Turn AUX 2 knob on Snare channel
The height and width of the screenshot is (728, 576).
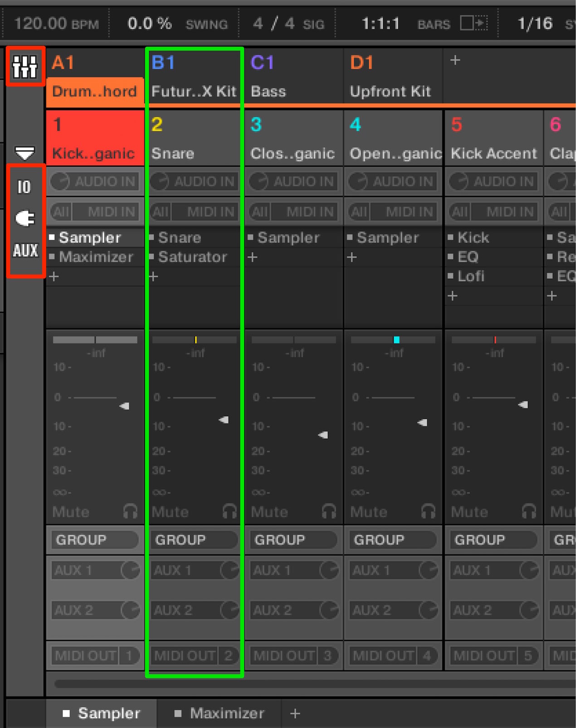point(230,610)
